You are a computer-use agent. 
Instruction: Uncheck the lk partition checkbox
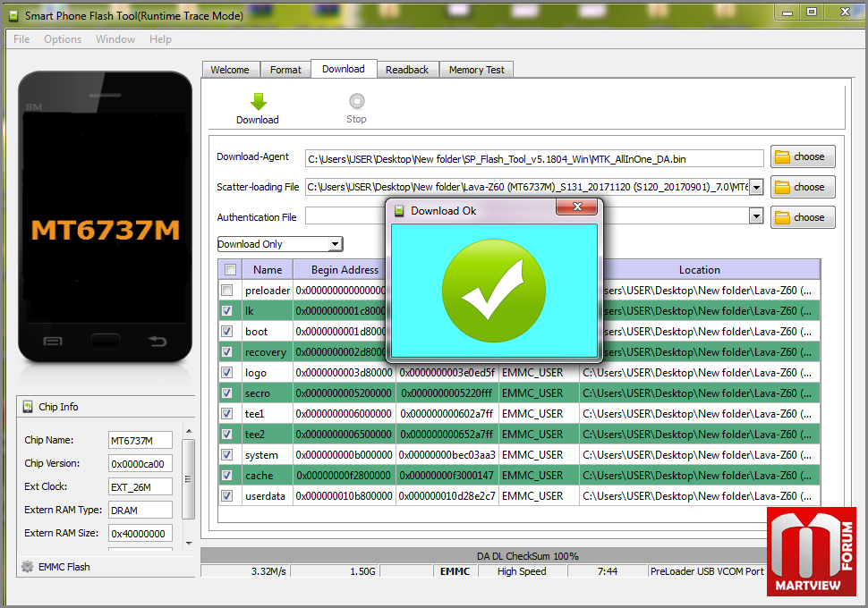(227, 311)
